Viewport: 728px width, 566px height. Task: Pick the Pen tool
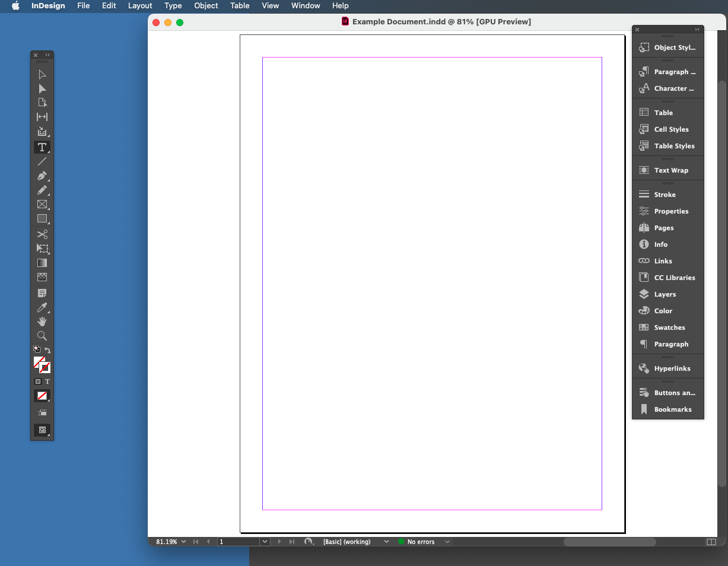(42, 176)
